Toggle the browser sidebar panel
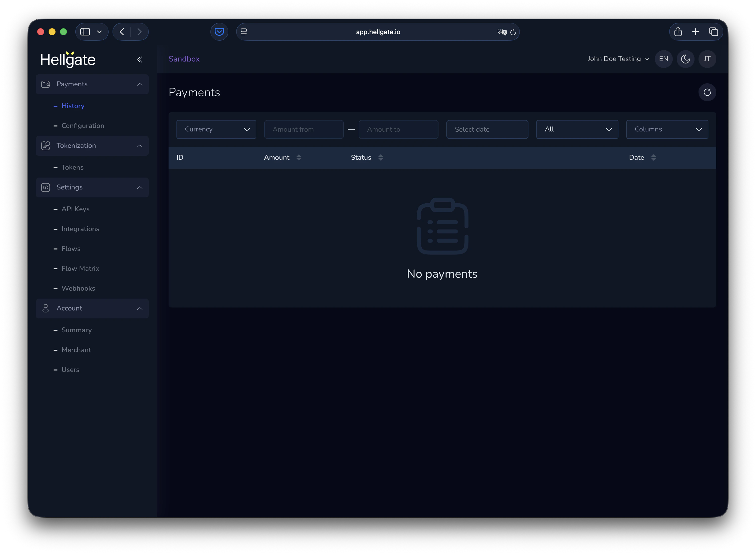Screen dimensions: 756x554 pos(85,32)
